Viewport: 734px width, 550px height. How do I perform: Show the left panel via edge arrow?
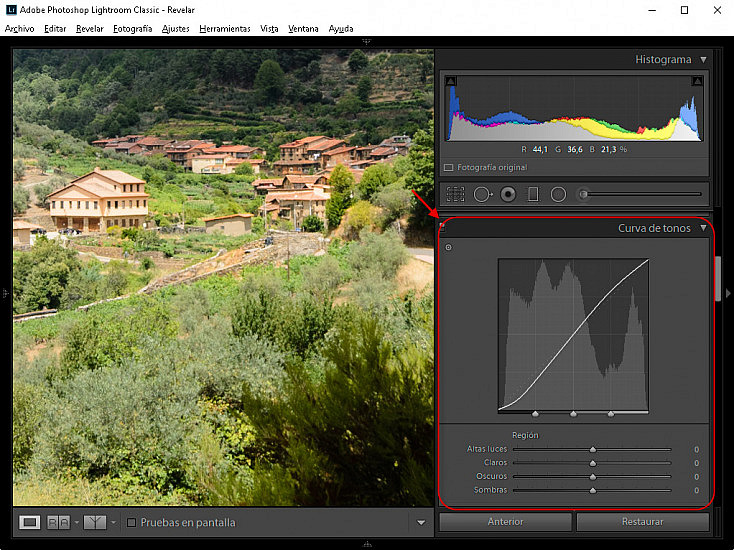click(6, 293)
